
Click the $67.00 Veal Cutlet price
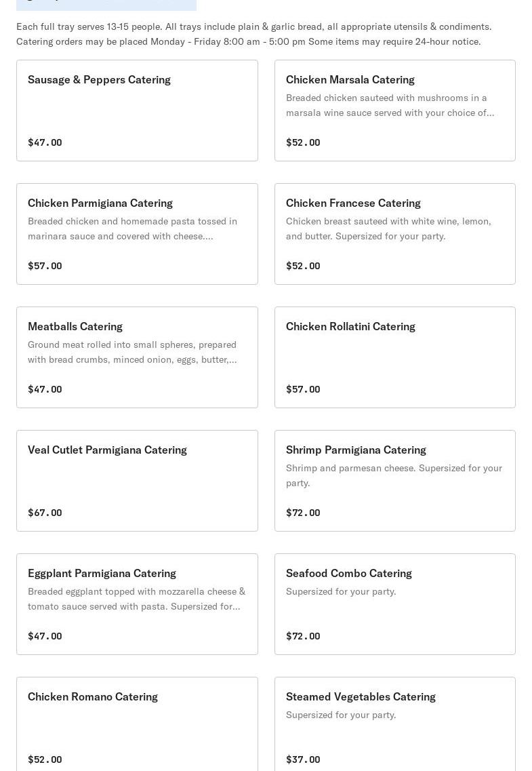(x=45, y=513)
